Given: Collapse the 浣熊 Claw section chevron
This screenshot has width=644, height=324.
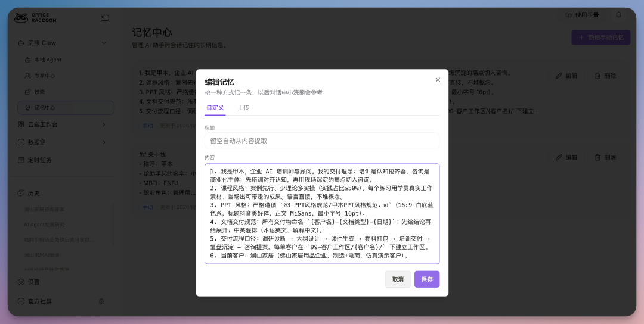Looking at the screenshot, I should (x=104, y=43).
